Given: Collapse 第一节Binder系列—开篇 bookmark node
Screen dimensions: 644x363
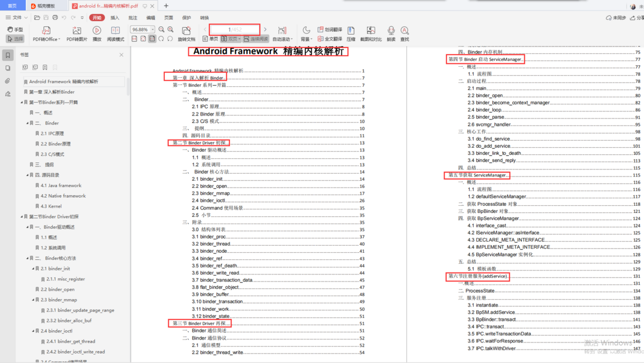Looking at the screenshot, I should tap(22, 102).
